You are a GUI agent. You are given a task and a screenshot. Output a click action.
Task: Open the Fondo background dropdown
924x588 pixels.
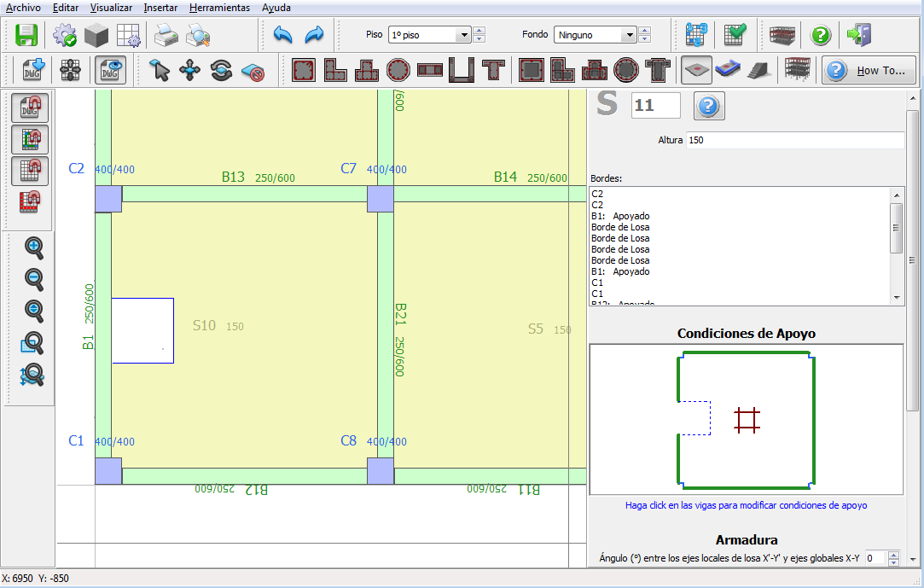point(629,35)
